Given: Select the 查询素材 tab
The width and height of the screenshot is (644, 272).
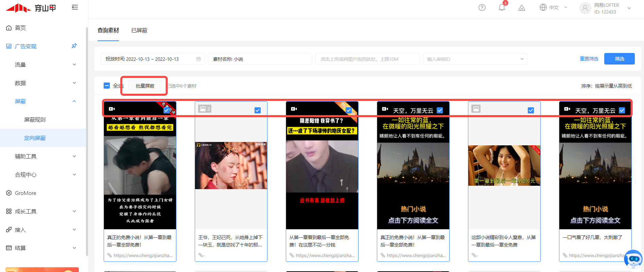Looking at the screenshot, I should [x=108, y=31].
